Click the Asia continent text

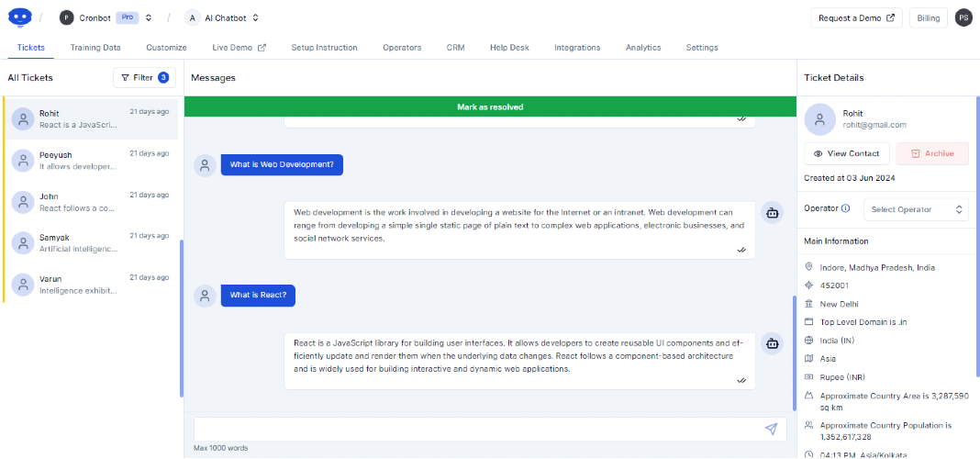[828, 359]
